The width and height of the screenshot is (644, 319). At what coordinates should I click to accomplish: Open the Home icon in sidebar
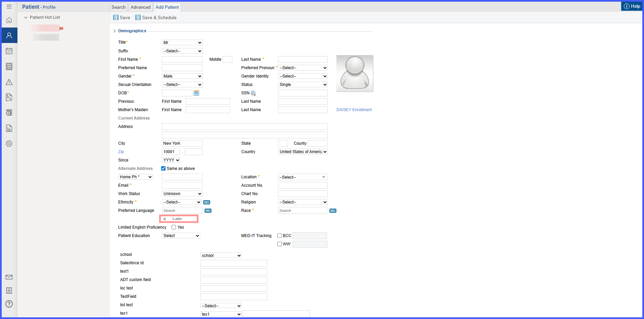[9, 20]
